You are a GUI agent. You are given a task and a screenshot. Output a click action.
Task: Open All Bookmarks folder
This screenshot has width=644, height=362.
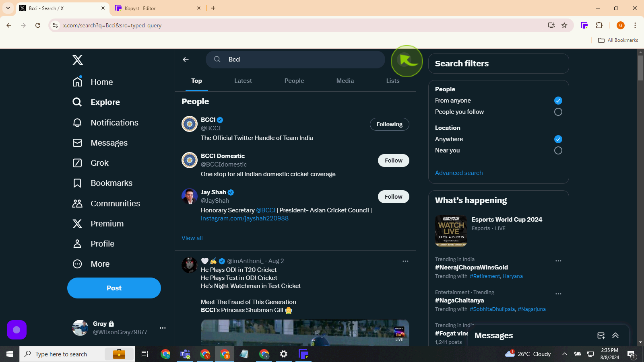click(x=618, y=40)
